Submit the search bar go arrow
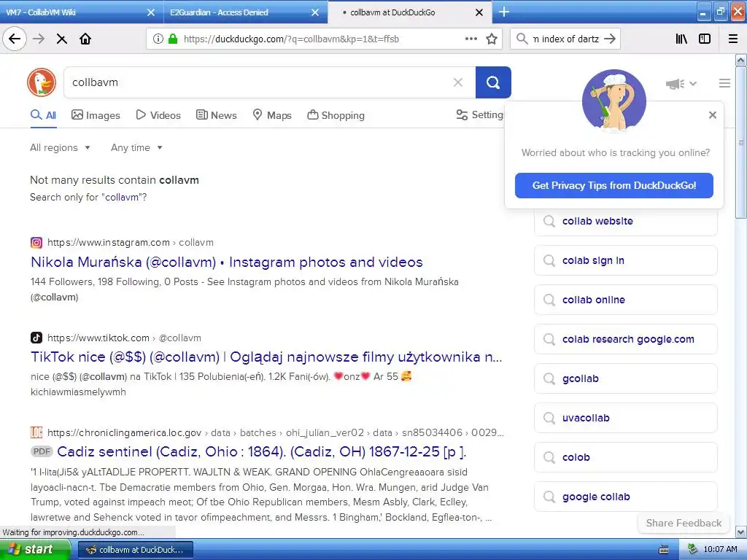The width and height of the screenshot is (747, 560). point(610,39)
